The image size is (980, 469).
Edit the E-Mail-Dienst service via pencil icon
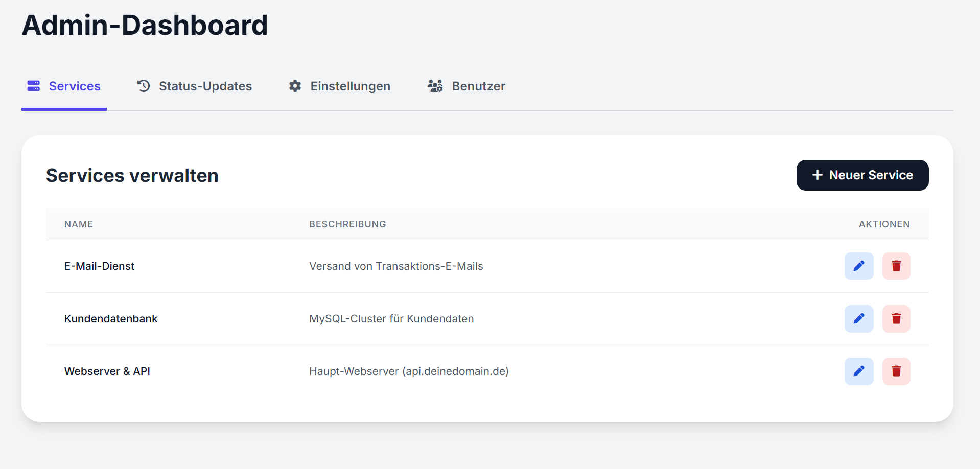point(859,266)
